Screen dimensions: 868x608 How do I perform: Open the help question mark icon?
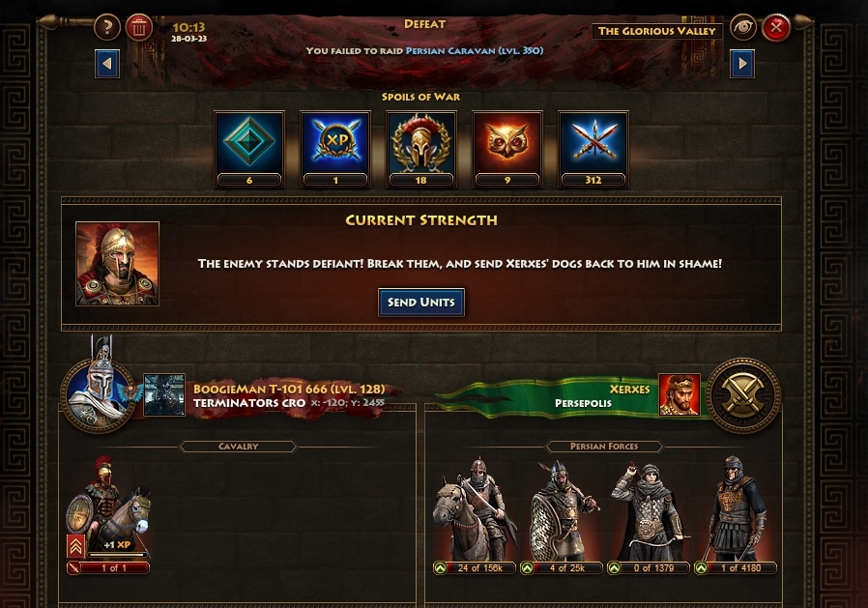point(107,27)
